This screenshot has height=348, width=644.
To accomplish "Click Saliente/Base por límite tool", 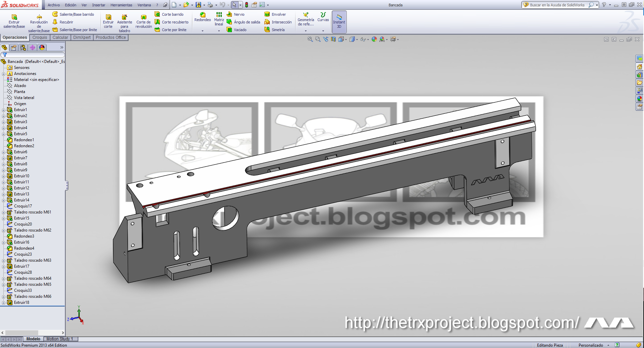I will coord(75,30).
